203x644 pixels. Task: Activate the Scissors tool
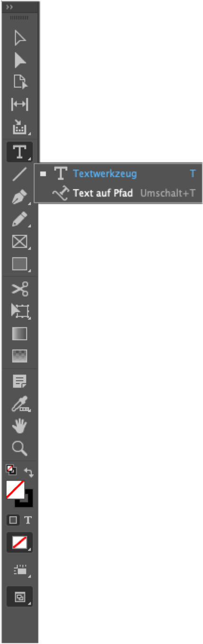pos(19,289)
